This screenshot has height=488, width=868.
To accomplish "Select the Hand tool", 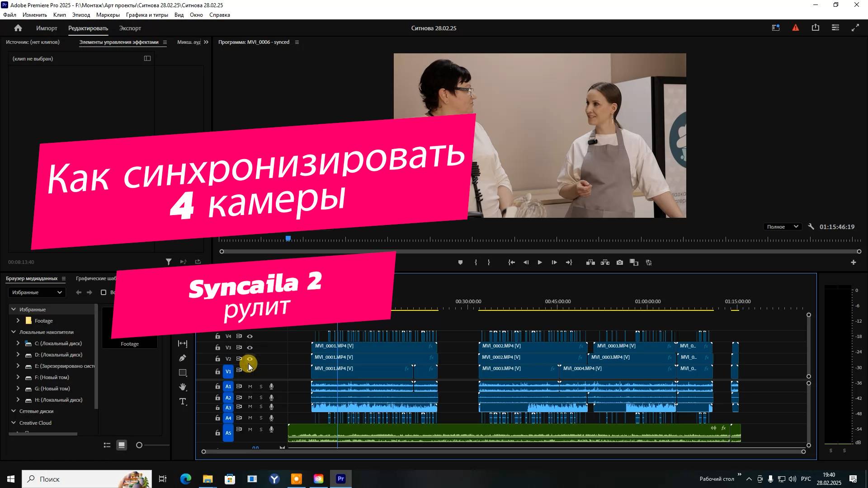I will click(x=183, y=387).
